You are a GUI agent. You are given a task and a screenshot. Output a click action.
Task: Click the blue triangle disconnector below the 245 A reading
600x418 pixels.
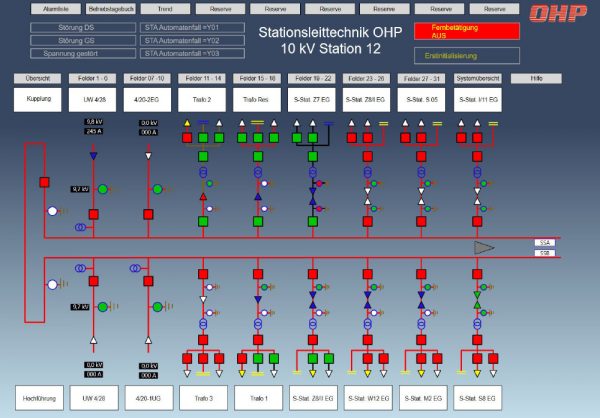93,157
